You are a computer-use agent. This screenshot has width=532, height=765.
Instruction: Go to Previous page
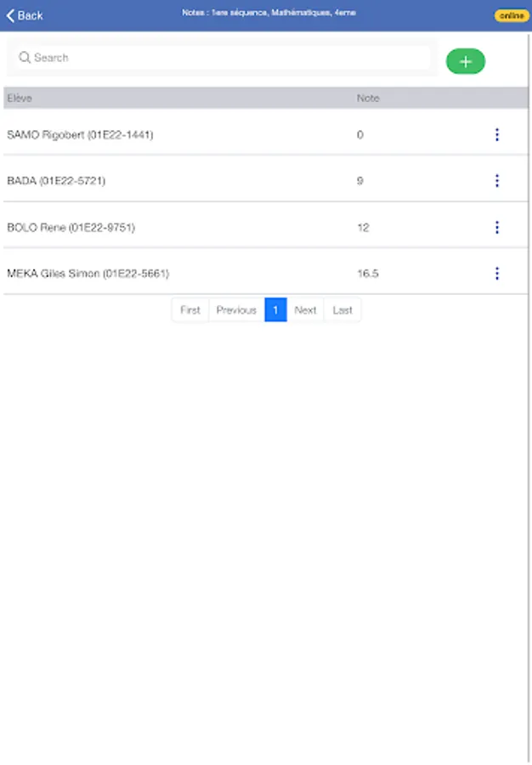(x=236, y=310)
